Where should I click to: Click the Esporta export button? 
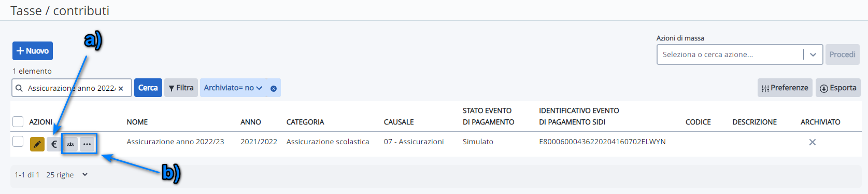coord(838,88)
